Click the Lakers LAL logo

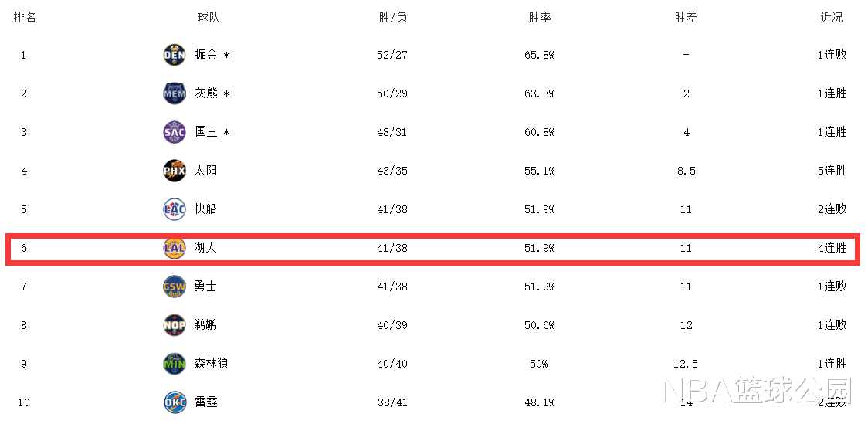(x=175, y=248)
